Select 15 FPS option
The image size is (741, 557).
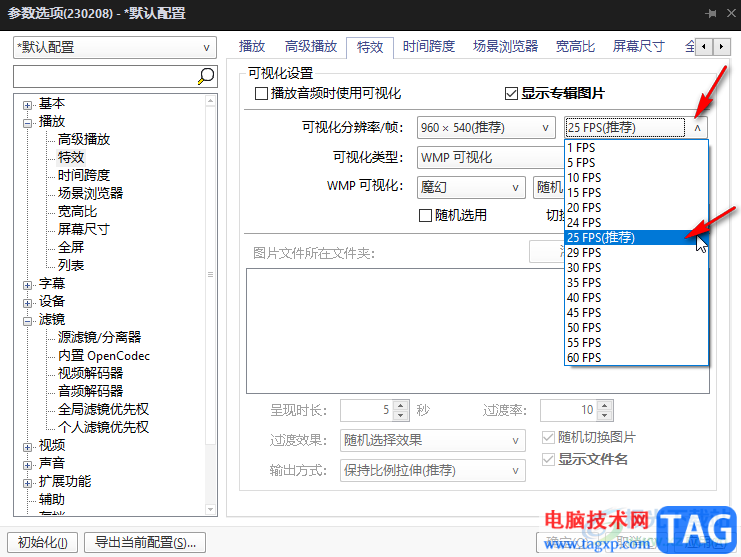tap(636, 193)
